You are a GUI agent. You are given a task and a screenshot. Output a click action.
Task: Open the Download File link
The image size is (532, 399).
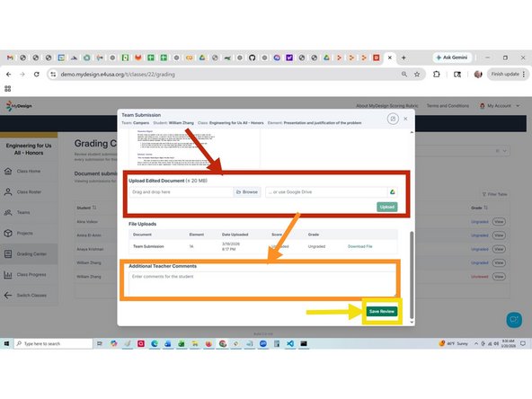click(x=360, y=246)
